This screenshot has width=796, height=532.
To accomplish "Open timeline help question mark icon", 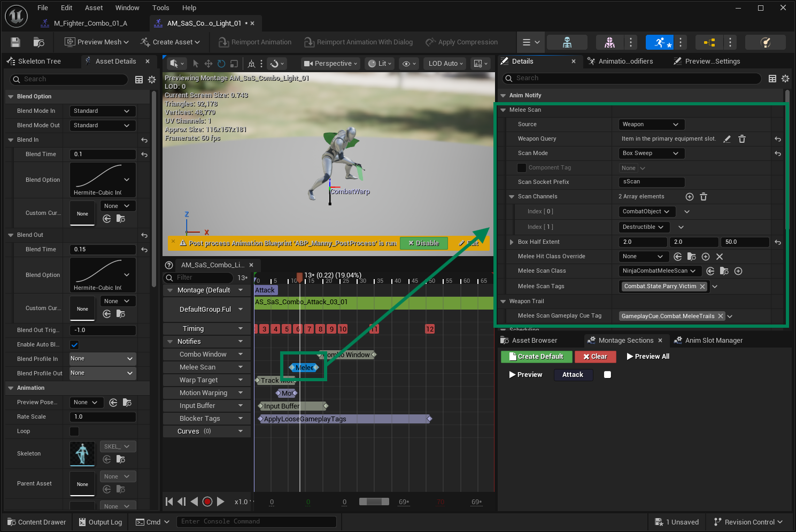I will click(x=169, y=265).
